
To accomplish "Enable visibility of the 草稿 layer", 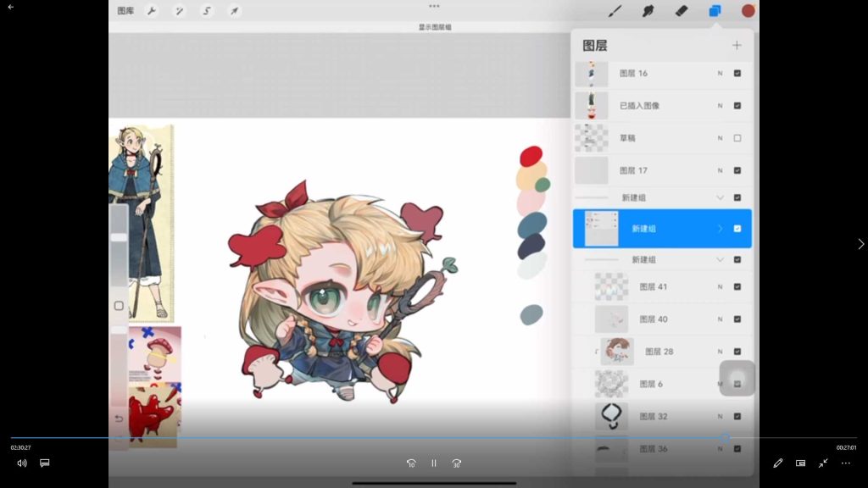I will click(x=737, y=138).
